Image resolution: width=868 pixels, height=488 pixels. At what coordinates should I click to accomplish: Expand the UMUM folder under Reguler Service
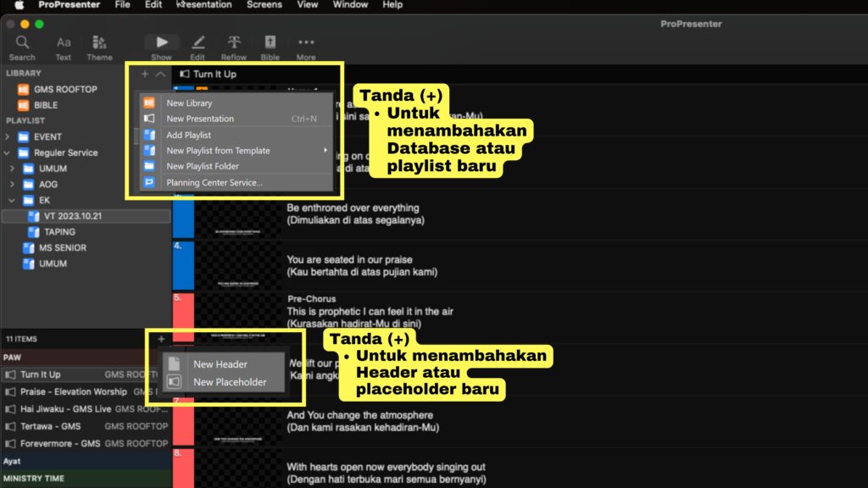[x=12, y=169]
